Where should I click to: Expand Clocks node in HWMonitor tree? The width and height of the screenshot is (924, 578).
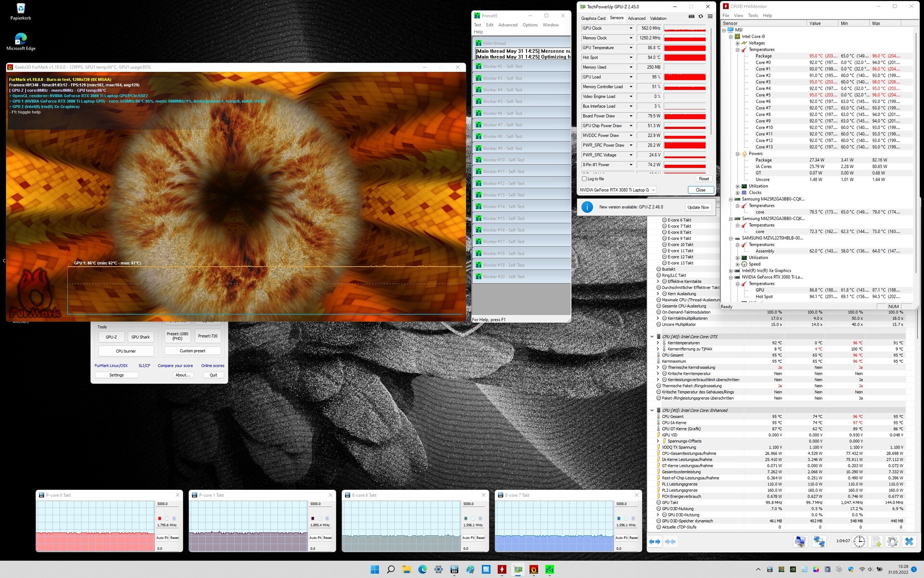737,193
